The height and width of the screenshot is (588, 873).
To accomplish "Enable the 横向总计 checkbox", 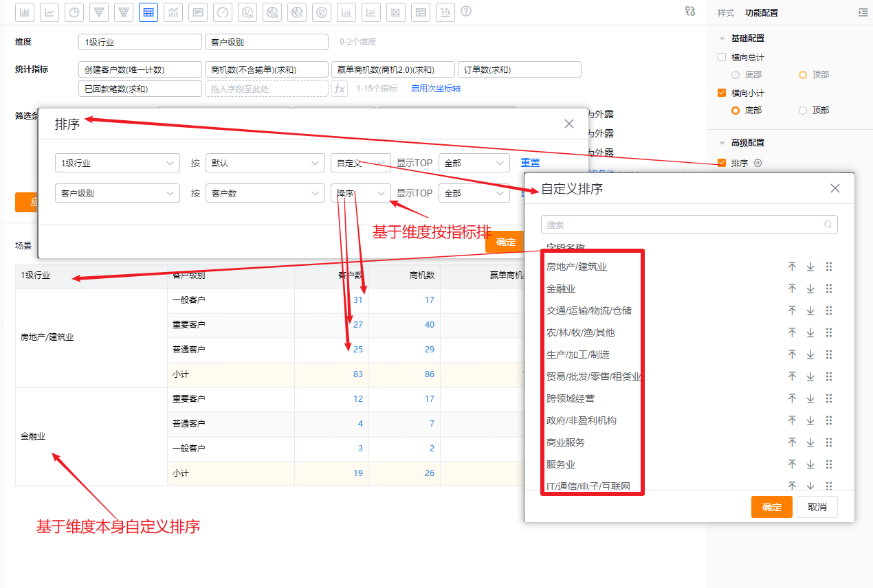I will coord(722,58).
